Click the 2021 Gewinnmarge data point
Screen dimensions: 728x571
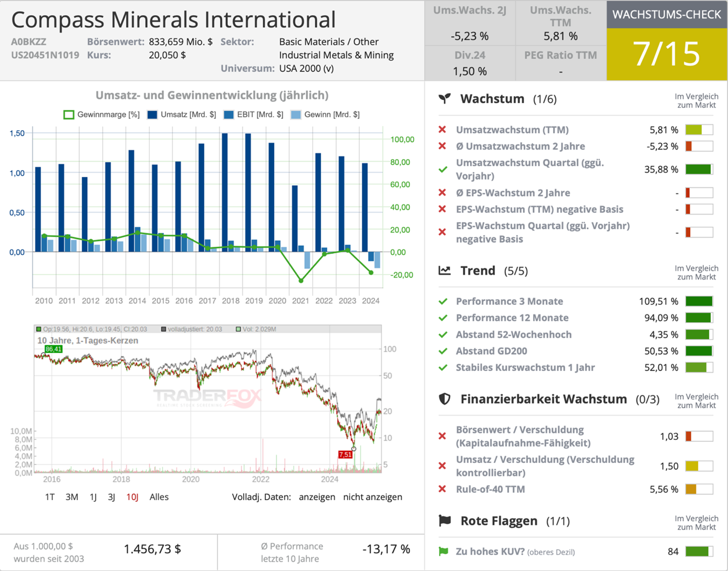[301, 281]
